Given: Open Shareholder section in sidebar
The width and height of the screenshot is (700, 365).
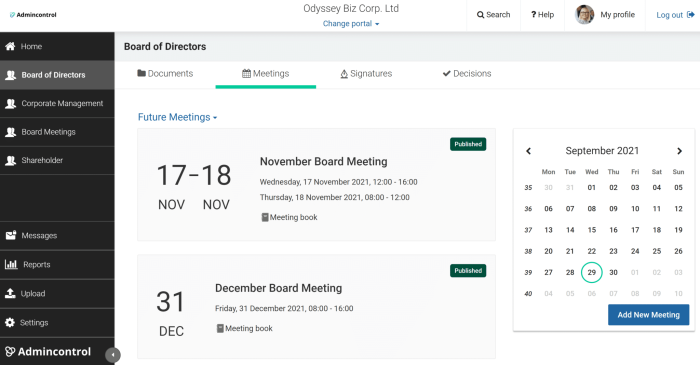Looking at the screenshot, I should tap(57, 160).
